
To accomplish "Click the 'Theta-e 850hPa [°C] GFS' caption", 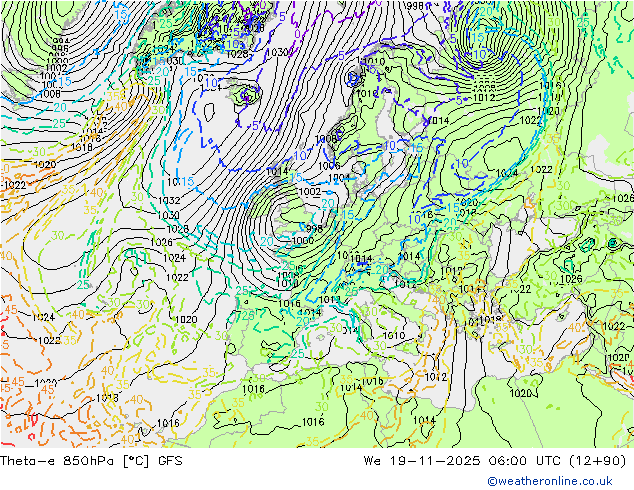I will tap(91, 461).
